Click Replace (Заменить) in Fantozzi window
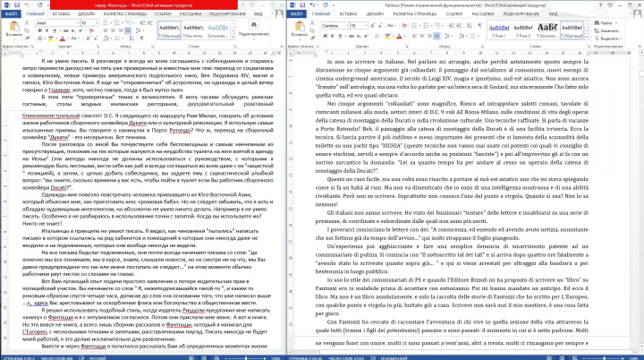Image resolution: width=644 pixels, height=360 pixels. pos(606,30)
